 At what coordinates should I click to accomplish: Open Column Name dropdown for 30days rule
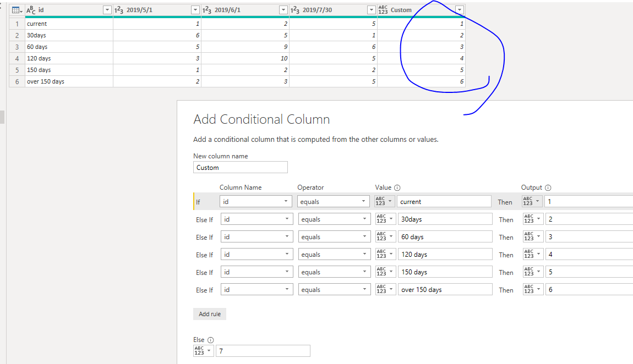coord(257,219)
